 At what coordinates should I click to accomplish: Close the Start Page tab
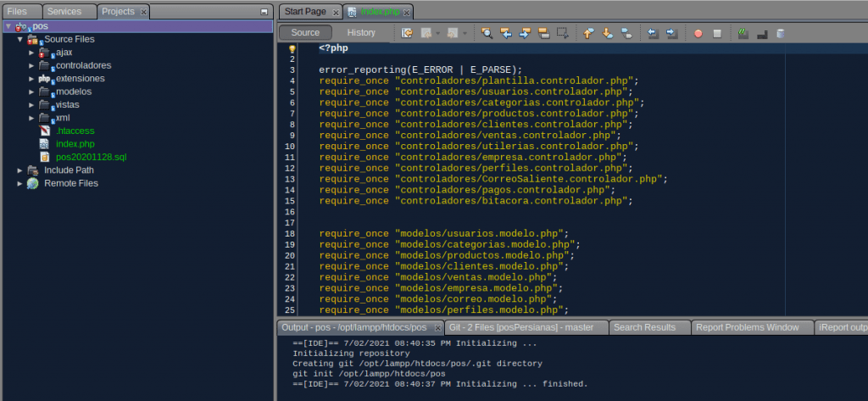(336, 12)
